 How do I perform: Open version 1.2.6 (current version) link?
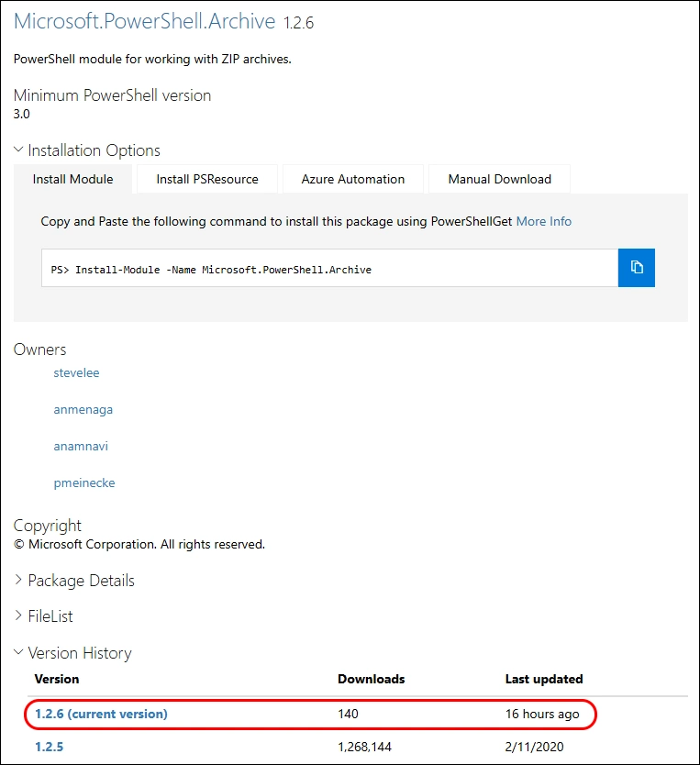102,714
